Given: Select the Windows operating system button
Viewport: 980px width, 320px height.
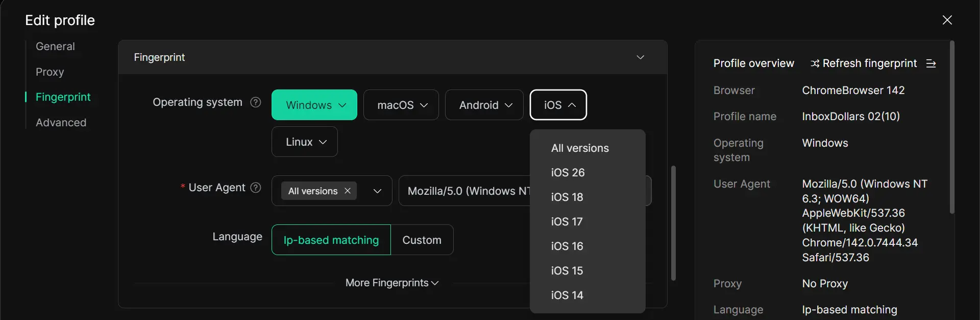Looking at the screenshot, I should tap(314, 105).
